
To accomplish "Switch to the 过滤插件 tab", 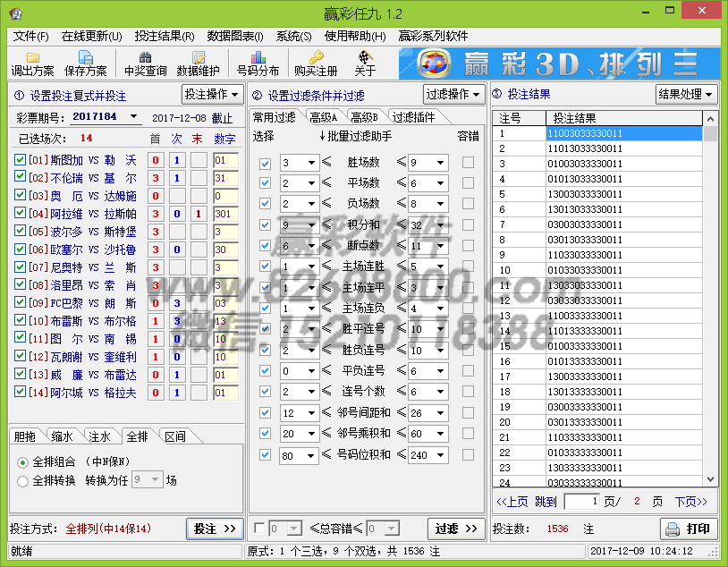I will [x=414, y=117].
